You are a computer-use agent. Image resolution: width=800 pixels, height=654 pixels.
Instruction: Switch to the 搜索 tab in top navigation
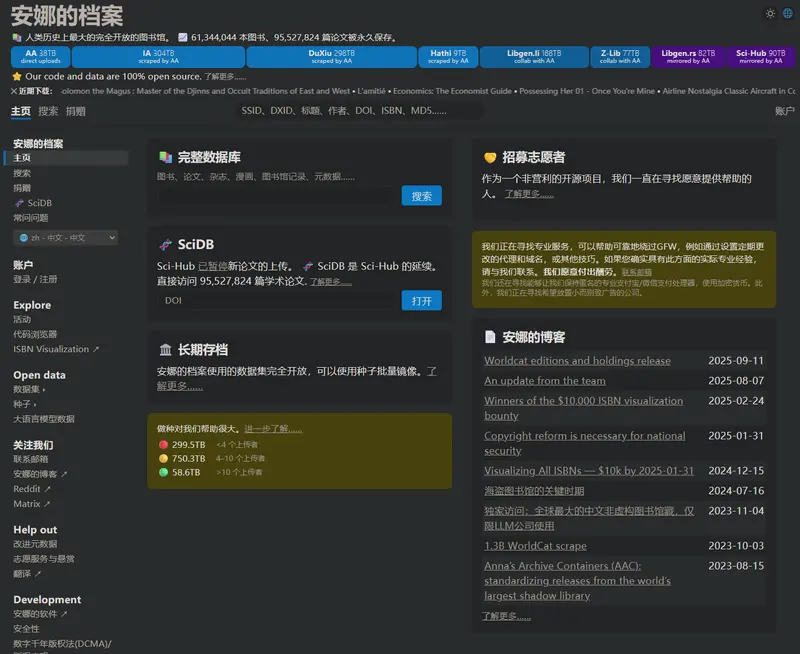point(48,111)
